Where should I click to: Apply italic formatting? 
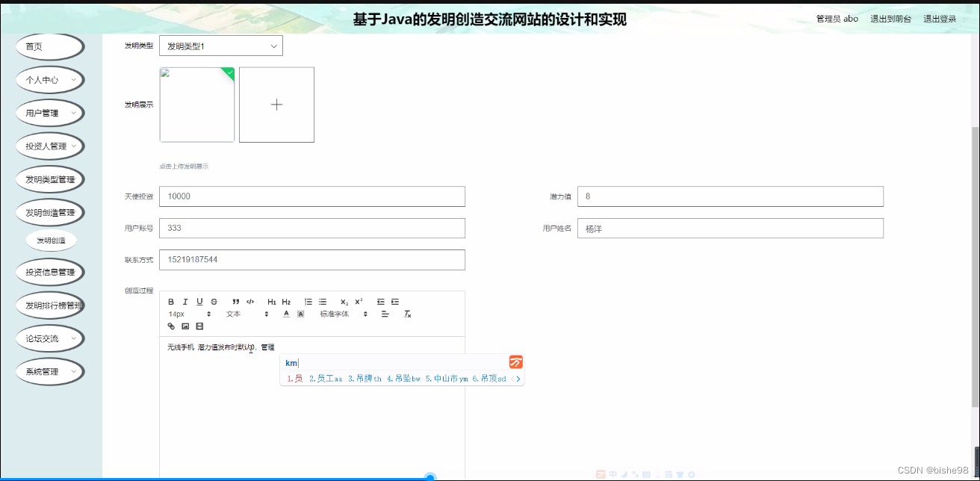(185, 302)
